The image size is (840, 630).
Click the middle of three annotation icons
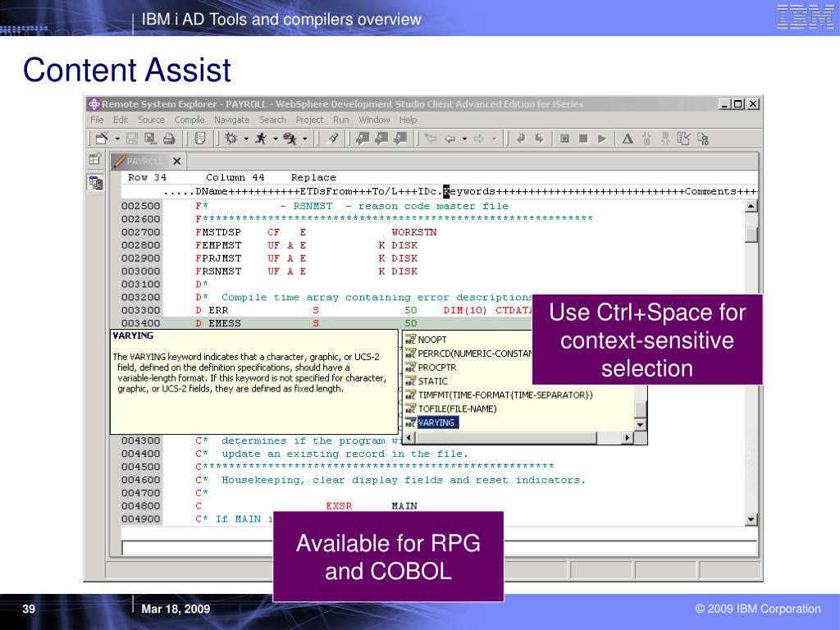(x=381, y=139)
